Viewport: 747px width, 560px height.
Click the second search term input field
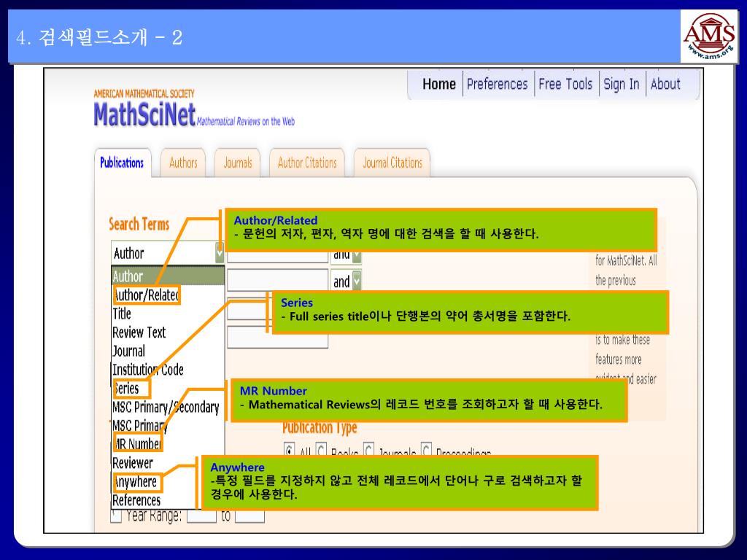pyautogui.click(x=278, y=281)
